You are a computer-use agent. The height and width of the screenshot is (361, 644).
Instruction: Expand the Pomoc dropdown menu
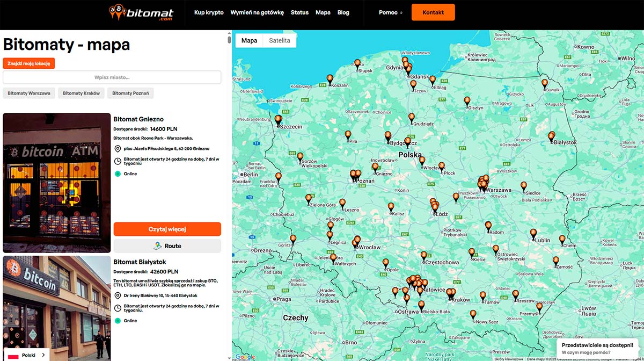390,12
